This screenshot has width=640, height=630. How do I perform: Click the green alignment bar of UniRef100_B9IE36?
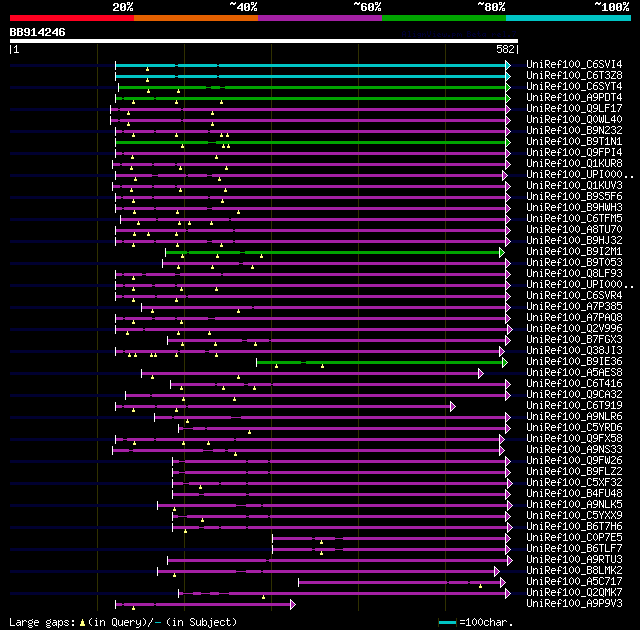coord(381,362)
